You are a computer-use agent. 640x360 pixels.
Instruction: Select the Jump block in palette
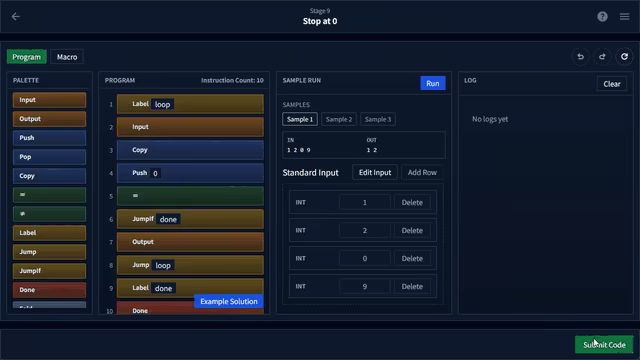tap(49, 252)
